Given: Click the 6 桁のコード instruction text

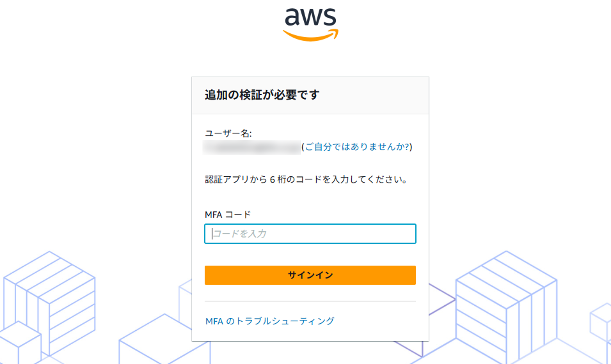Looking at the screenshot, I should point(306,180).
